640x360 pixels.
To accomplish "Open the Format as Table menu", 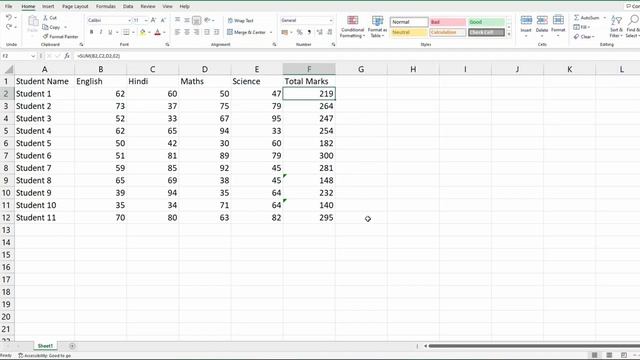I will click(377, 27).
